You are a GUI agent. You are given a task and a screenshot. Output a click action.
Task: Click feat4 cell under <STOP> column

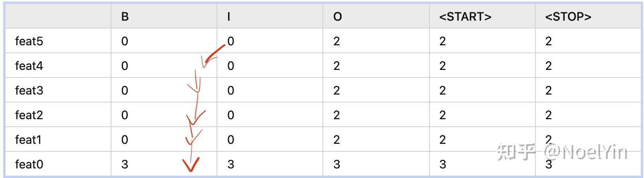[x=548, y=66]
